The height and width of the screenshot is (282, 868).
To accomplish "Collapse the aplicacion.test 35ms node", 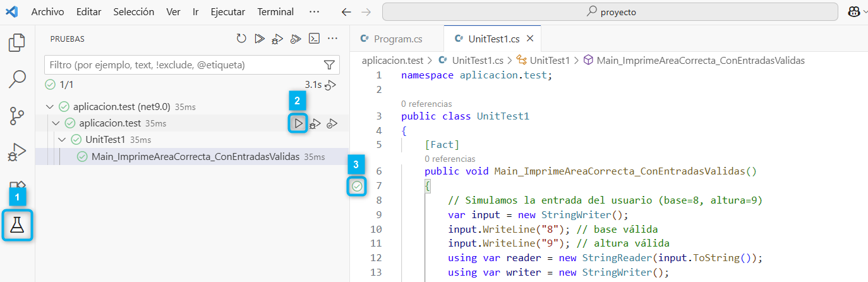I will (56, 123).
